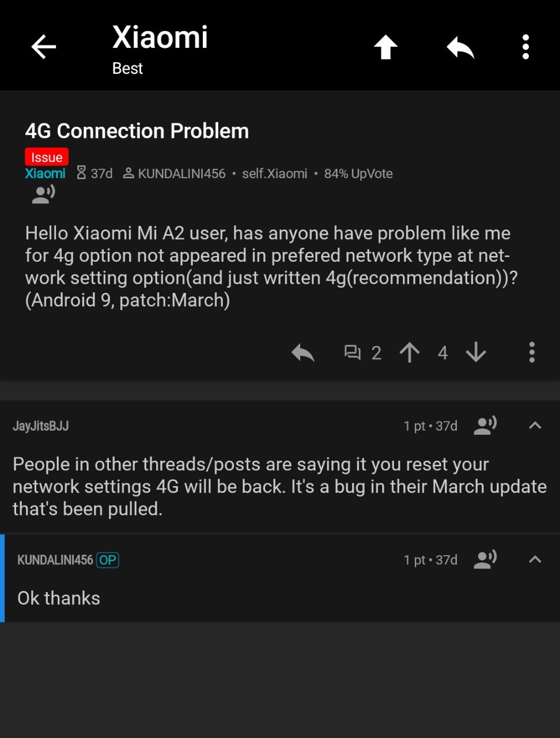Open the post's comments icon
560x738 pixels.
(x=352, y=352)
